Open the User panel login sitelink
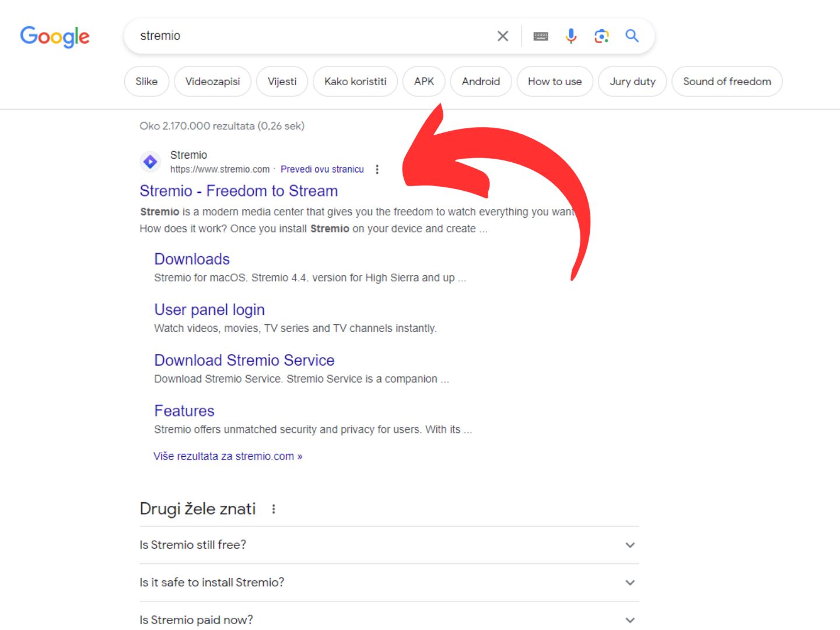 click(209, 310)
